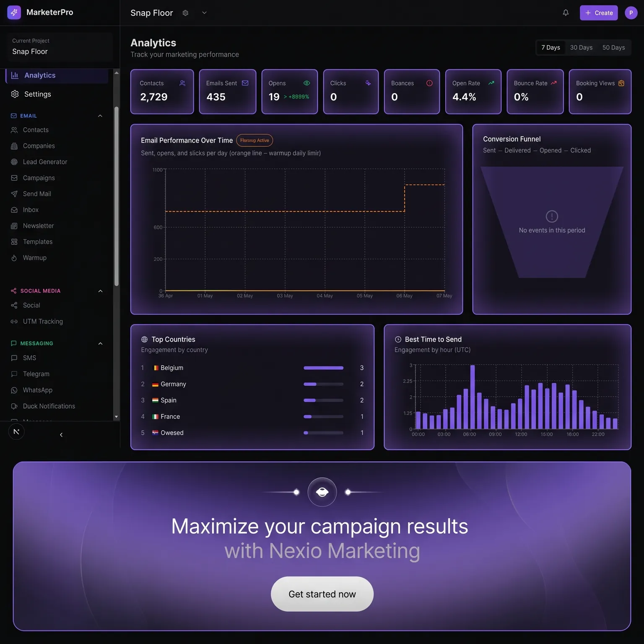This screenshot has height=644, width=644.
Task: Select the 7 Days range tab
Action: coord(551,47)
